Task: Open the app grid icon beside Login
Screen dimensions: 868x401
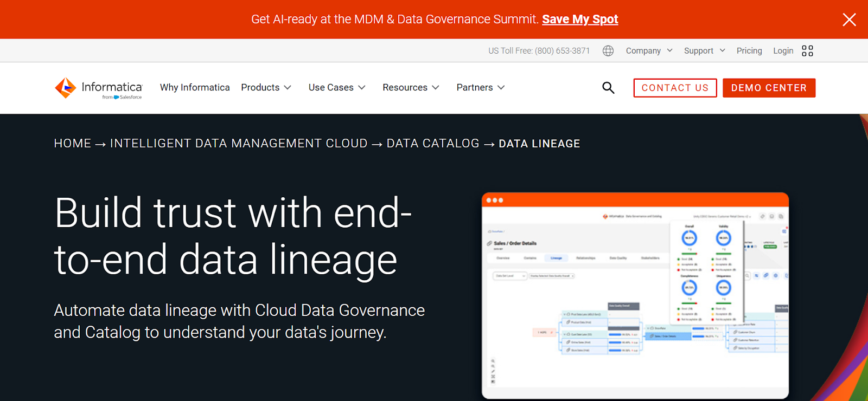Action: pos(807,50)
